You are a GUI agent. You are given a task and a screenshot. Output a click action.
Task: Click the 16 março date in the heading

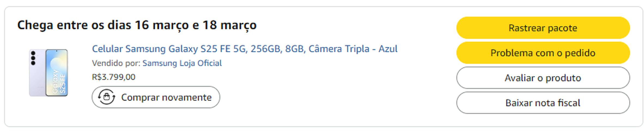162,25
